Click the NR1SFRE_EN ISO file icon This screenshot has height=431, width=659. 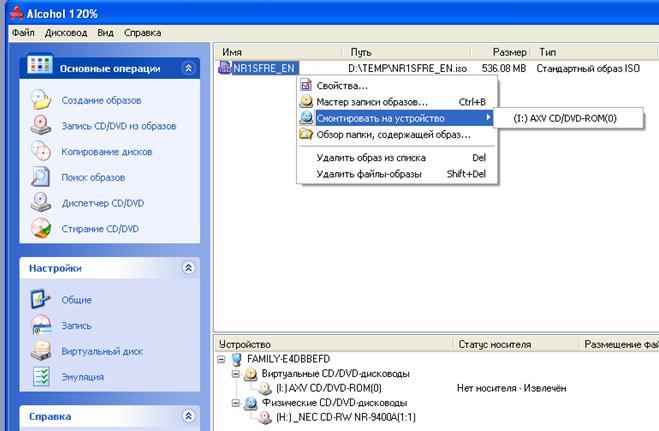point(224,68)
